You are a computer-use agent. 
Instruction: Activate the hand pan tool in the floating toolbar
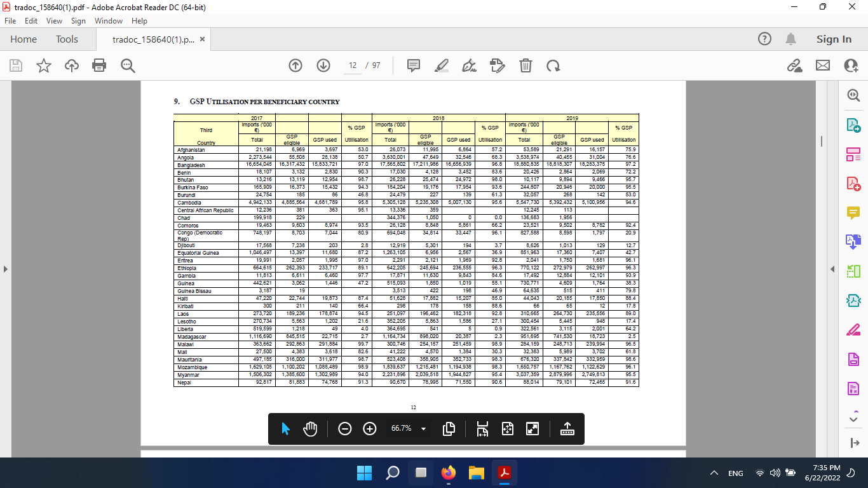[310, 429]
